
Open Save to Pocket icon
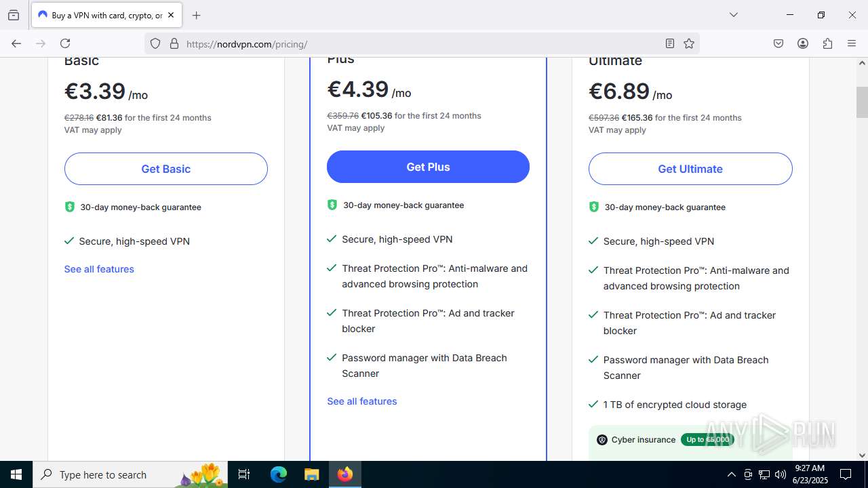coord(778,43)
